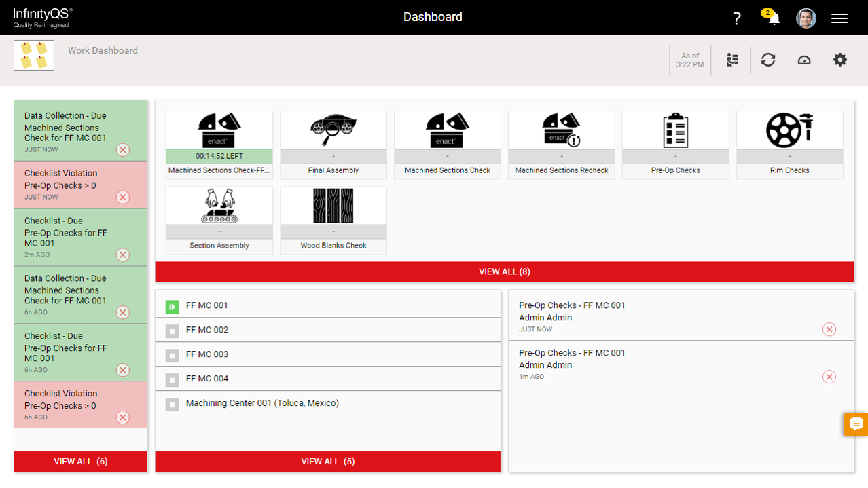Open Machined Sections Check-FF tile with timer
868x488 pixels.
point(219,145)
